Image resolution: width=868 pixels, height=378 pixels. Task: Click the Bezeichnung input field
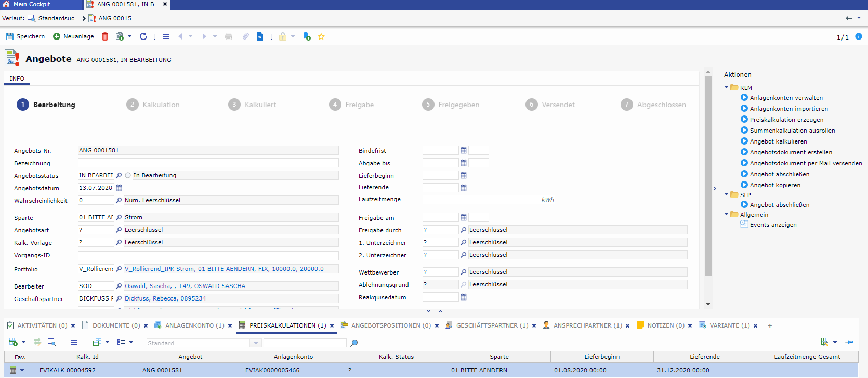[x=208, y=163]
